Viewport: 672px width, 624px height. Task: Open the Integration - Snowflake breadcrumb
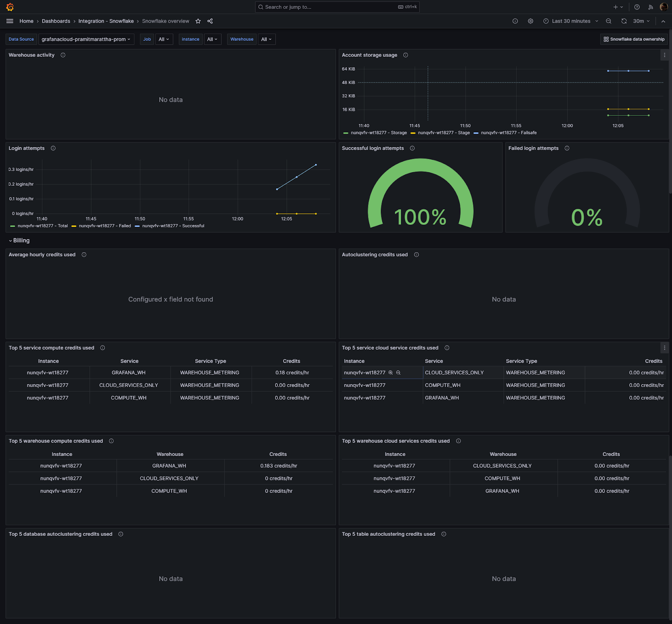(106, 21)
